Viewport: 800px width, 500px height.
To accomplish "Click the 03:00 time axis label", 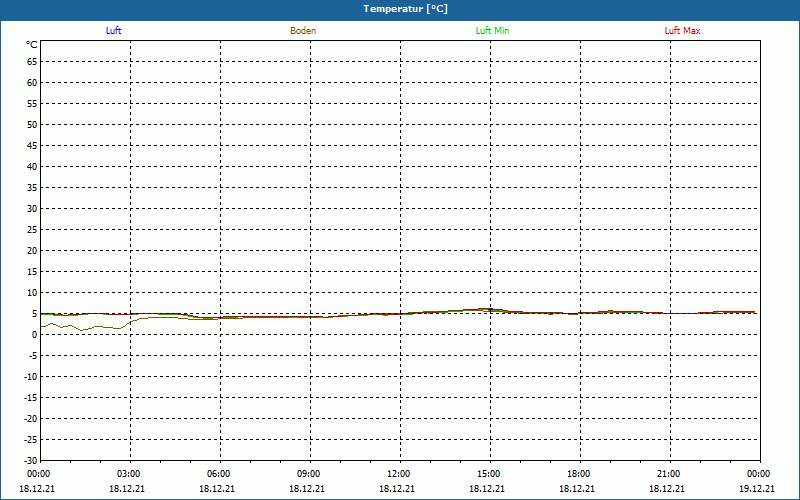I will pos(129,474).
